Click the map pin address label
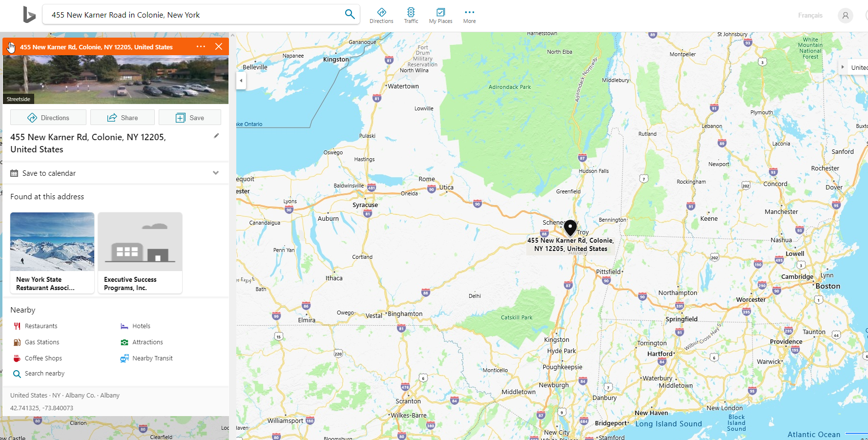This screenshot has height=440, width=868. 571,245
